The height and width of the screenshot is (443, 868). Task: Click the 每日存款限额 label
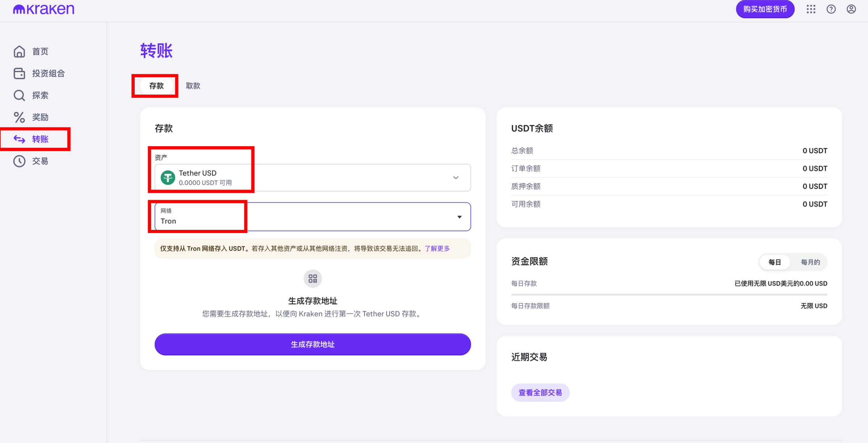point(530,306)
